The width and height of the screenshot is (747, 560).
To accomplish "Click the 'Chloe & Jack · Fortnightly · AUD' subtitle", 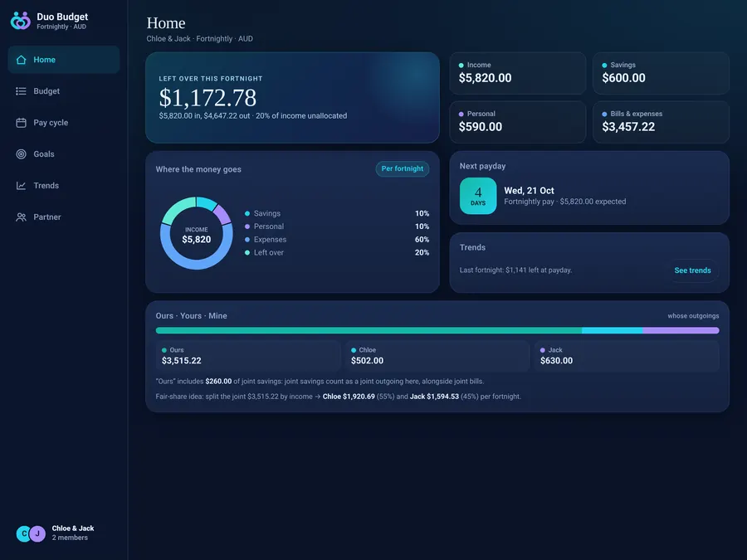I will (x=199, y=38).
